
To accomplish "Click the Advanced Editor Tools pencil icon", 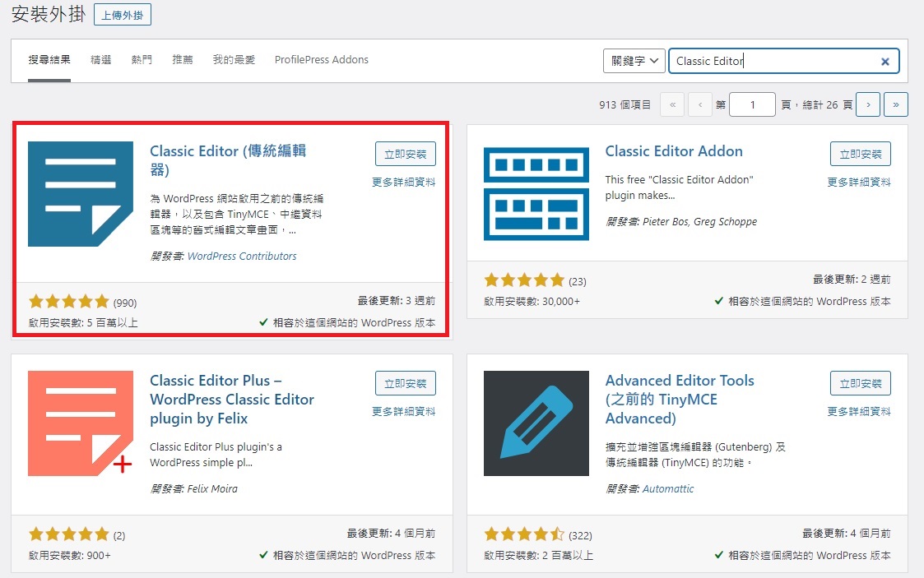I will pos(536,423).
